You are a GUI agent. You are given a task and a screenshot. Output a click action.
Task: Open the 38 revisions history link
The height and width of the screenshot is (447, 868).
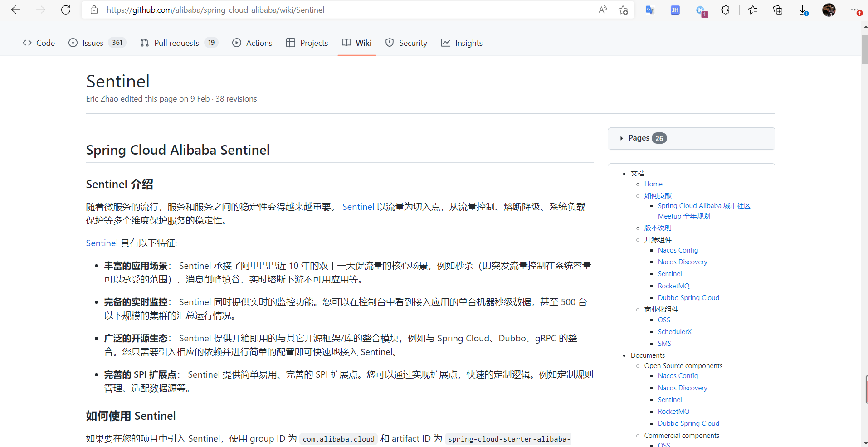pos(236,99)
